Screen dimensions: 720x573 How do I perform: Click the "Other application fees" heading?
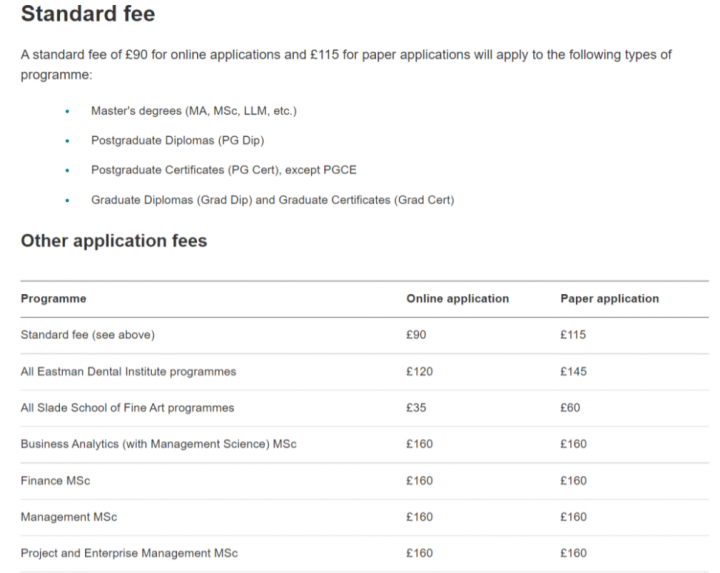[114, 241]
